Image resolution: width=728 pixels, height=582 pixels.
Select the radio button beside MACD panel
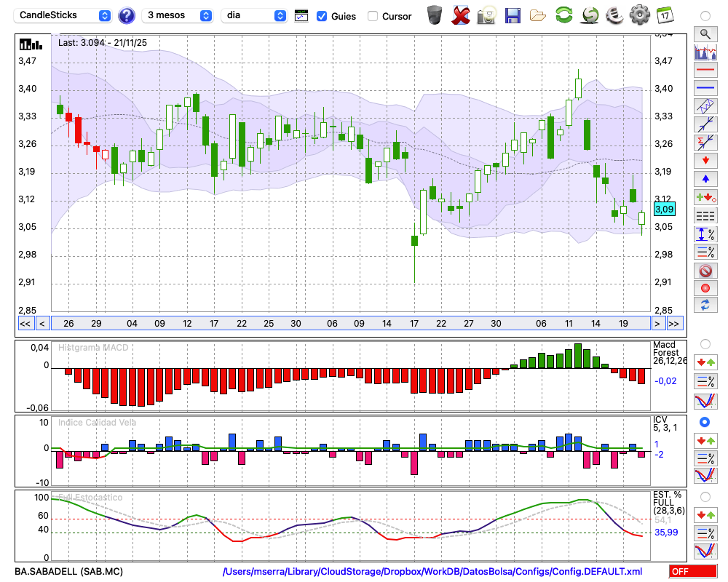705,343
